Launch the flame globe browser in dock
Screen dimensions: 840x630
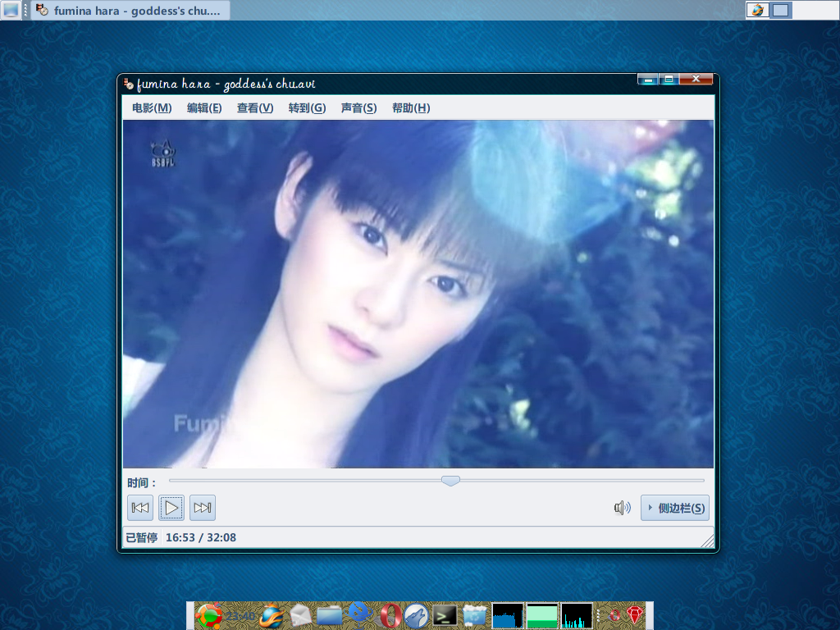click(x=272, y=615)
